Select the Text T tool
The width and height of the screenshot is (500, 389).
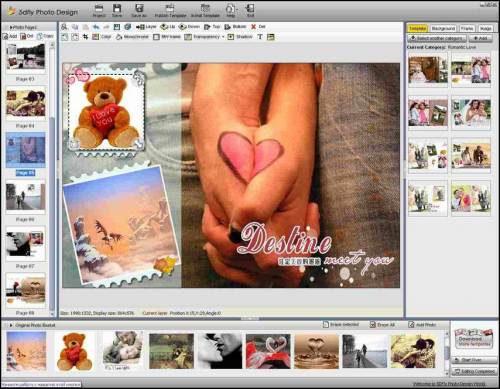point(260,37)
